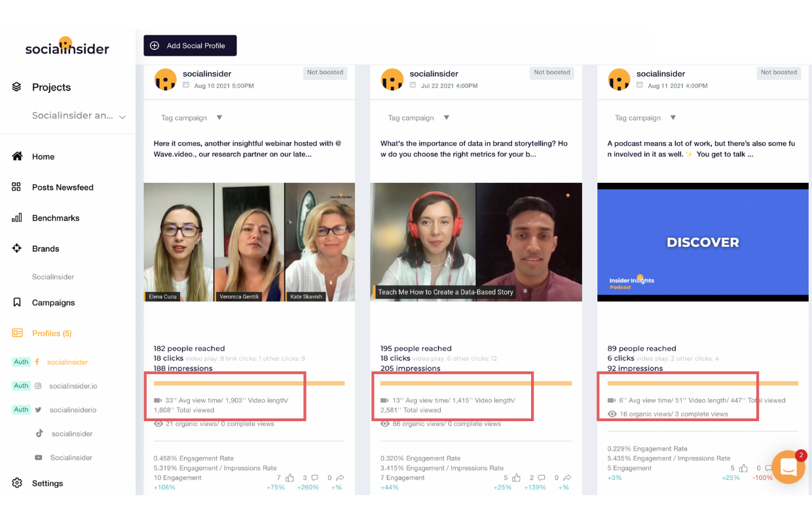Click the '0.229% Engagement Rate' text
Screen dimensions: 812x524
[x=648, y=449]
